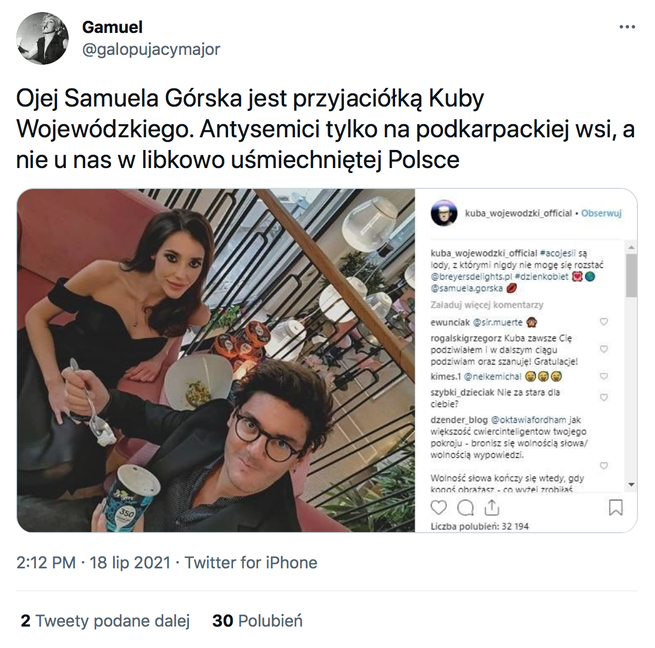Like rogalskigrzegorz's comment heart
This screenshot has height=648, width=655.
pos(604,349)
